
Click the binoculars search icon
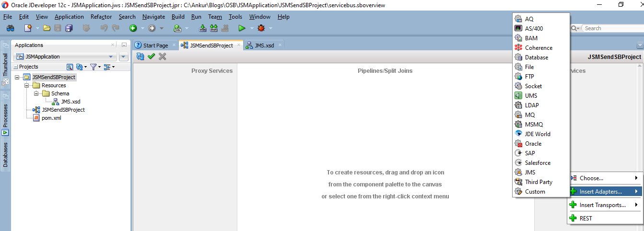[x=10, y=28]
